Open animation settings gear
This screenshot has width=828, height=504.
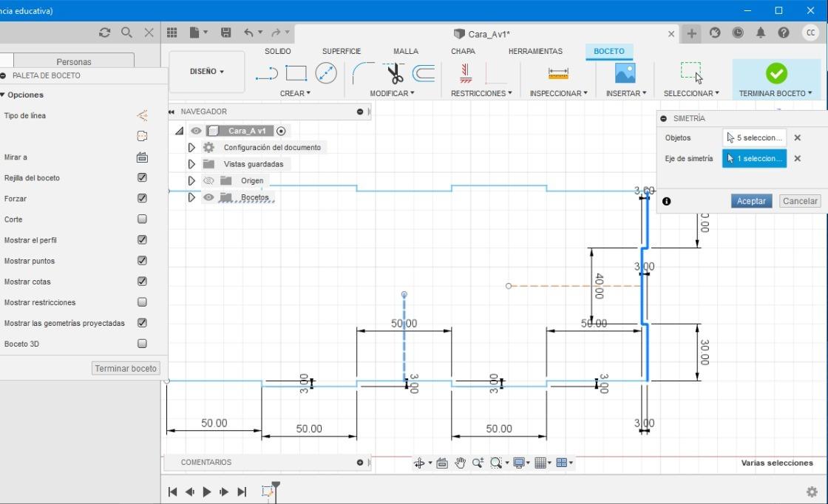click(812, 492)
